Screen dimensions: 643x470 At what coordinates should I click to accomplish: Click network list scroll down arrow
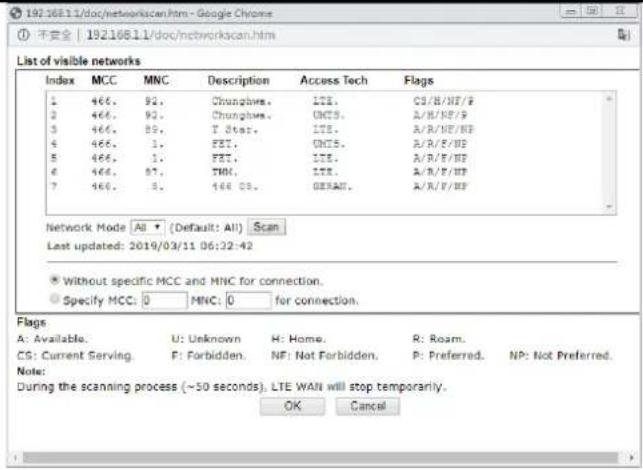tap(609, 207)
